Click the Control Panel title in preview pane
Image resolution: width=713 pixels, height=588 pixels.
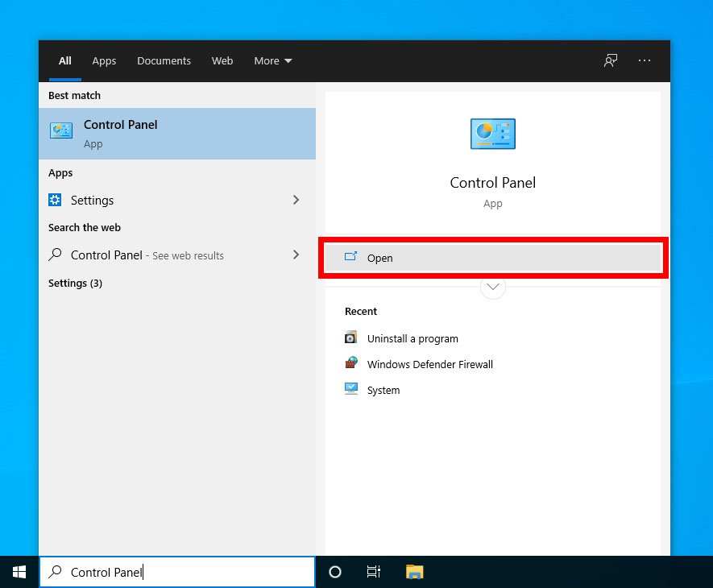[x=493, y=183]
